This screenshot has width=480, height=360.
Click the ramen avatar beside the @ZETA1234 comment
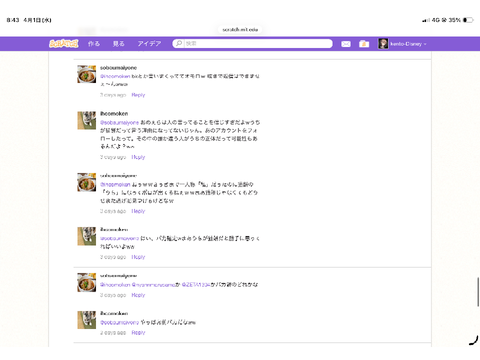click(87, 282)
